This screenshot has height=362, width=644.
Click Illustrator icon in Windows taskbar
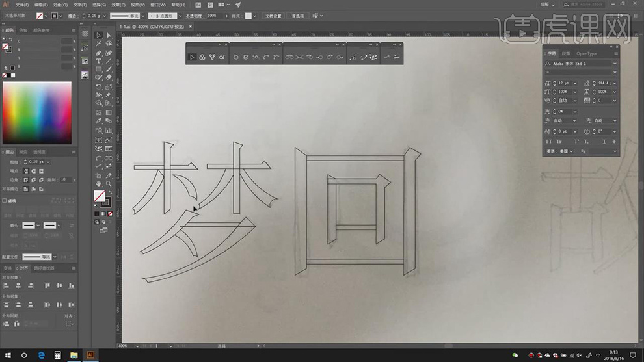pyautogui.click(x=90, y=355)
